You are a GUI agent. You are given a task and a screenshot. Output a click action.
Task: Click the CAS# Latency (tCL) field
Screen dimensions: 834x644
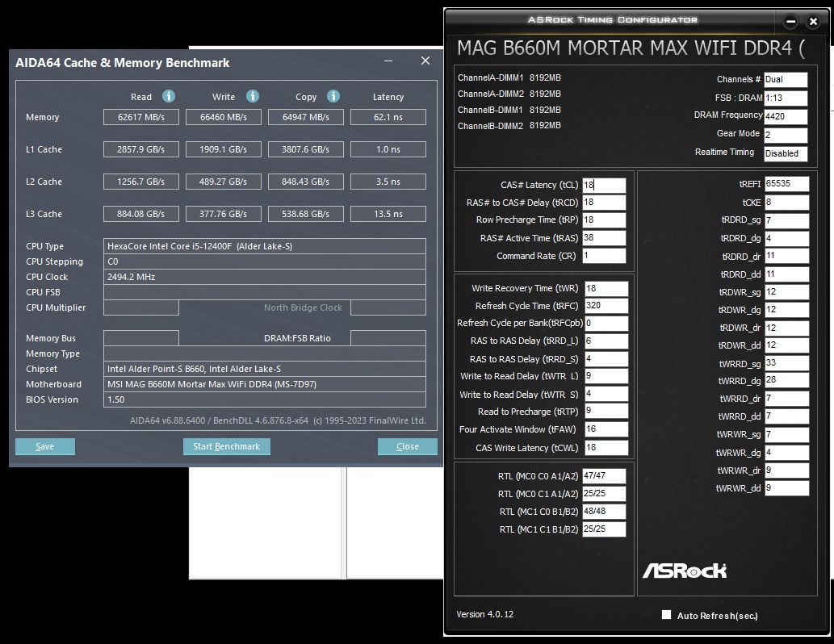604,185
